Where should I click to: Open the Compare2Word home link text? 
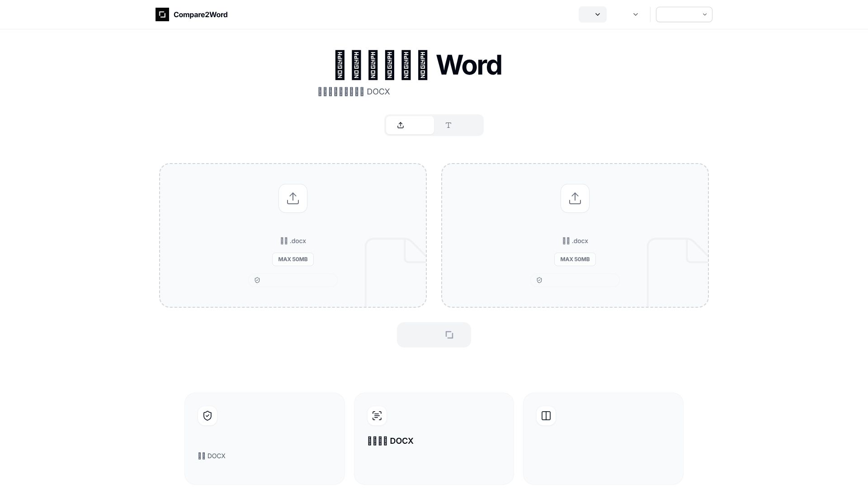point(200,14)
